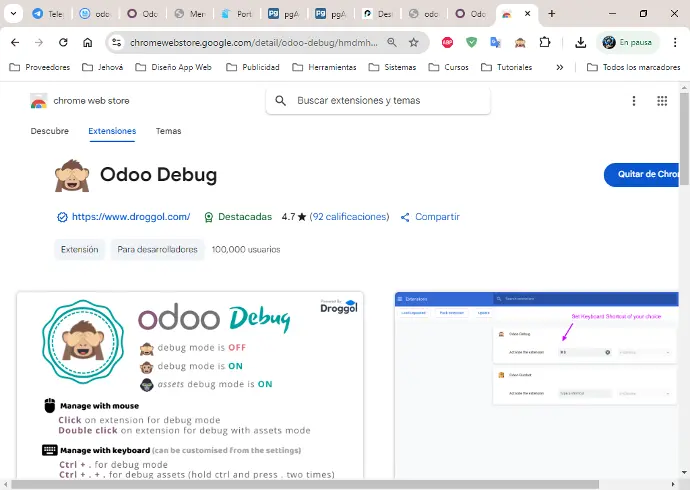Open the droggol.com publisher link
The image size is (690, 490).
(x=131, y=217)
